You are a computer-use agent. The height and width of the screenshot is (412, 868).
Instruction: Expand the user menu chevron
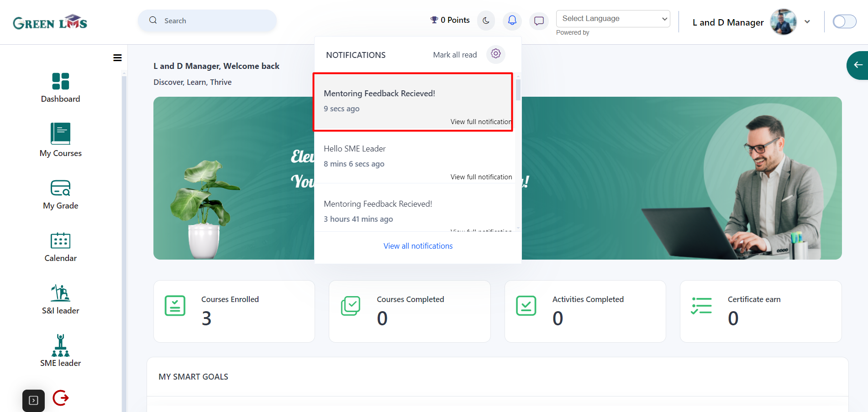[x=807, y=21]
